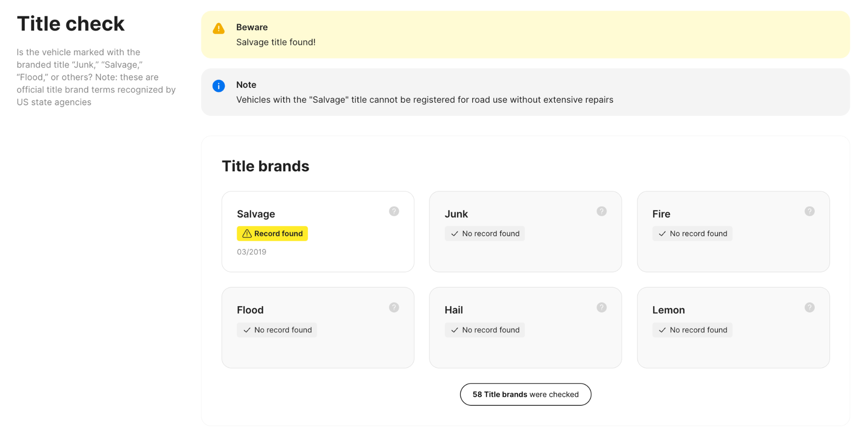This screenshot has height=434, width=868.
Task: Click the 03/2019 salvage record date
Action: coord(251,252)
